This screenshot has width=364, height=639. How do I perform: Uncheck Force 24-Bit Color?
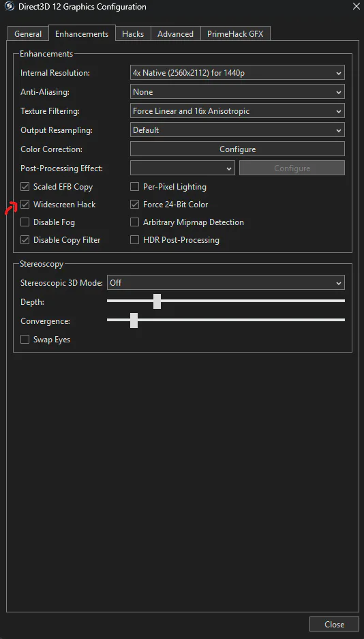(x=134, y=205)
